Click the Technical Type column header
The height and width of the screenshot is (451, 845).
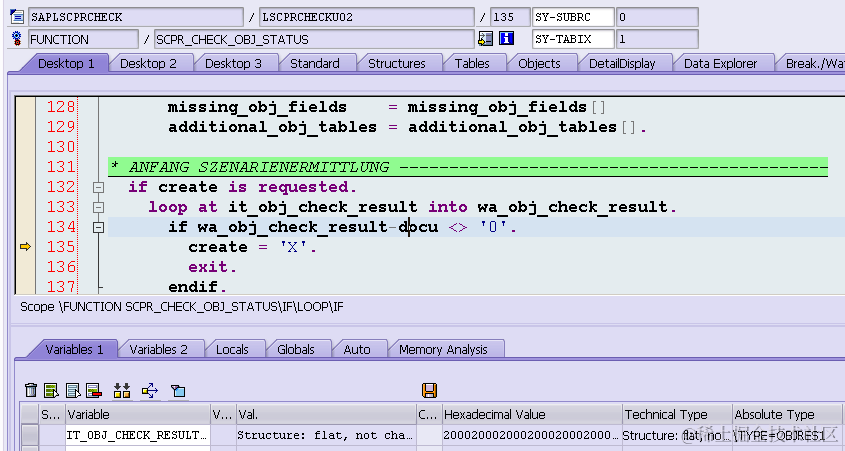[x=677, y=414]
